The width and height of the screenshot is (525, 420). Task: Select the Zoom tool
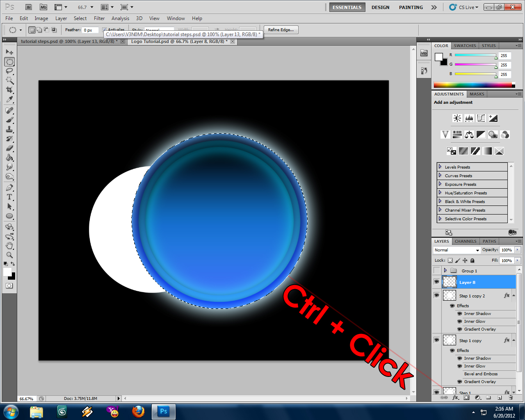pyautogui.click(x=9, y=255)
